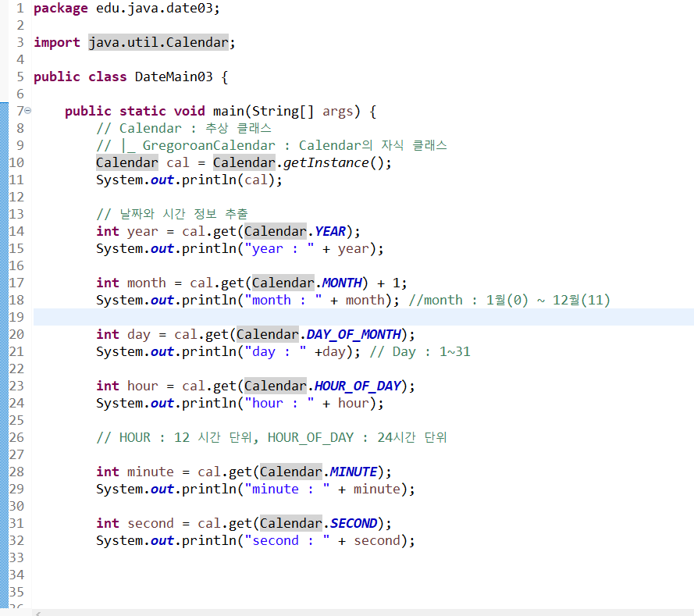The image size is (694, 616).
Task: Click the scroll-left arrow of horizontal scrollbar
Action: [x=38, y=614]
